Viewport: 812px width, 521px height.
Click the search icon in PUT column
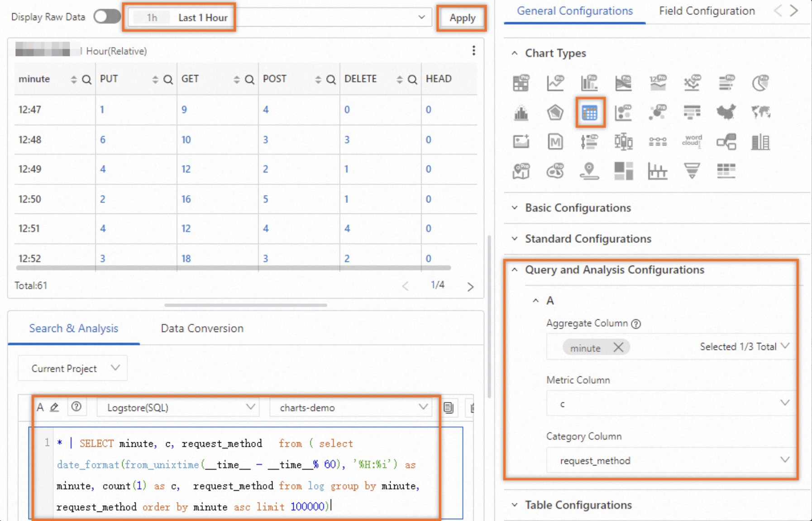pos(168,80)
